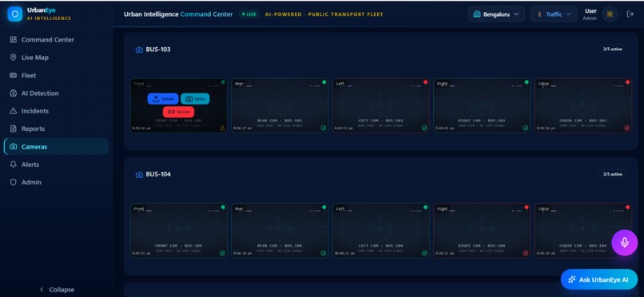644x297 pixels.
Task: Select AI Detection in the sidebar
Action: (56, 93)
